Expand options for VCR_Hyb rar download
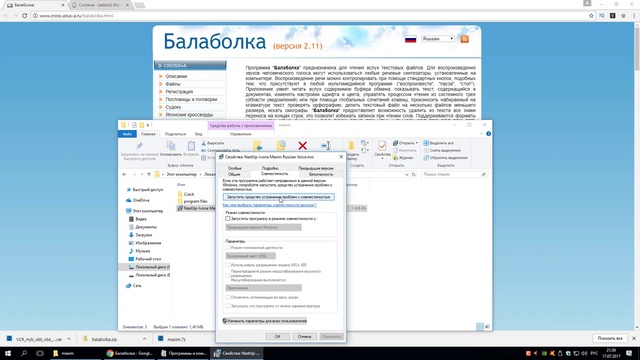 click(69, 339)
